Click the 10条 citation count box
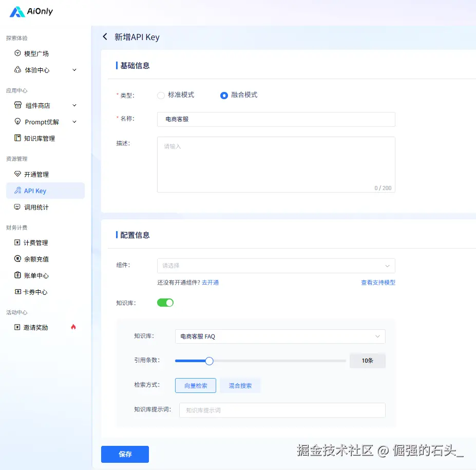Image resolution: width=476 pixels, height=470 pixels. pos(367,361)
